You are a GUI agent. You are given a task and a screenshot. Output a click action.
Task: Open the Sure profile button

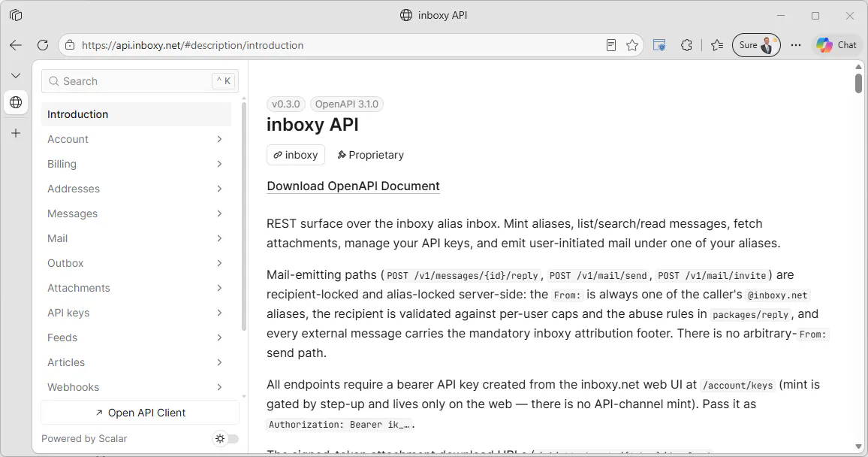coord(756,45)
